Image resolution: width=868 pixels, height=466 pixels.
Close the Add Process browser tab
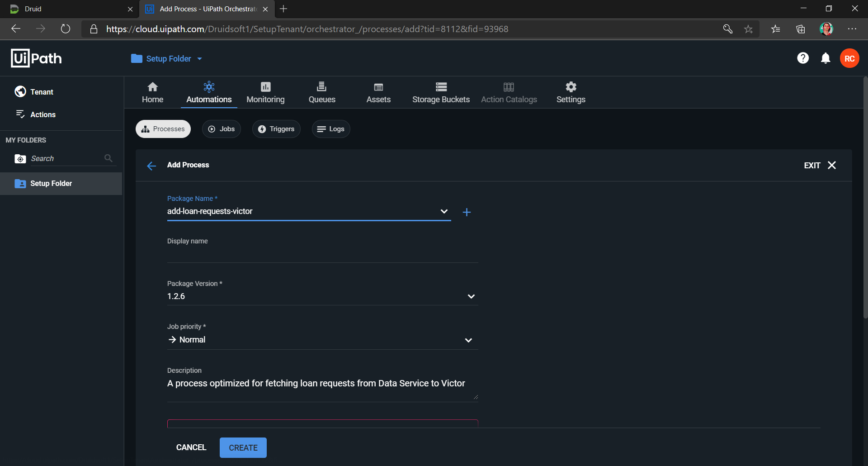(x=265, y=9)
